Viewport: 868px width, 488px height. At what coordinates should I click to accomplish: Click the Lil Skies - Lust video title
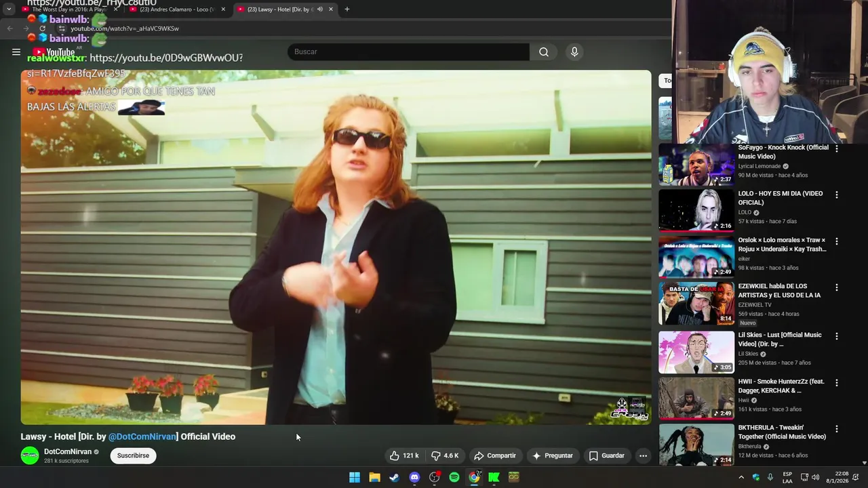coord(780,339)
